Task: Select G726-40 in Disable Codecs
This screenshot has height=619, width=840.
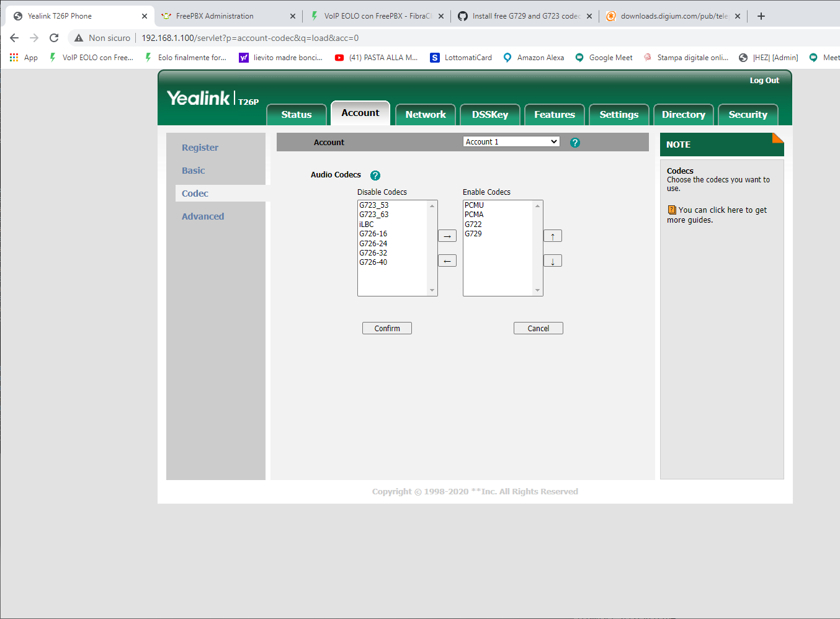Action: 373,262
